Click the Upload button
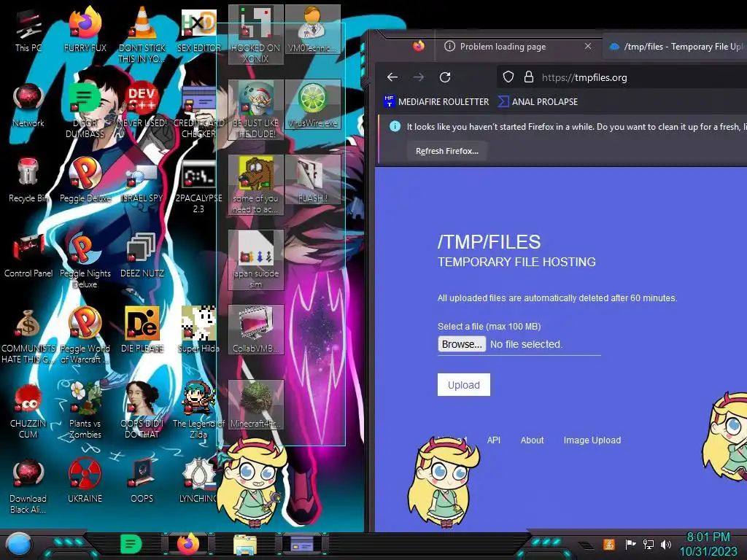747x560 pixels. coord(463,385)
